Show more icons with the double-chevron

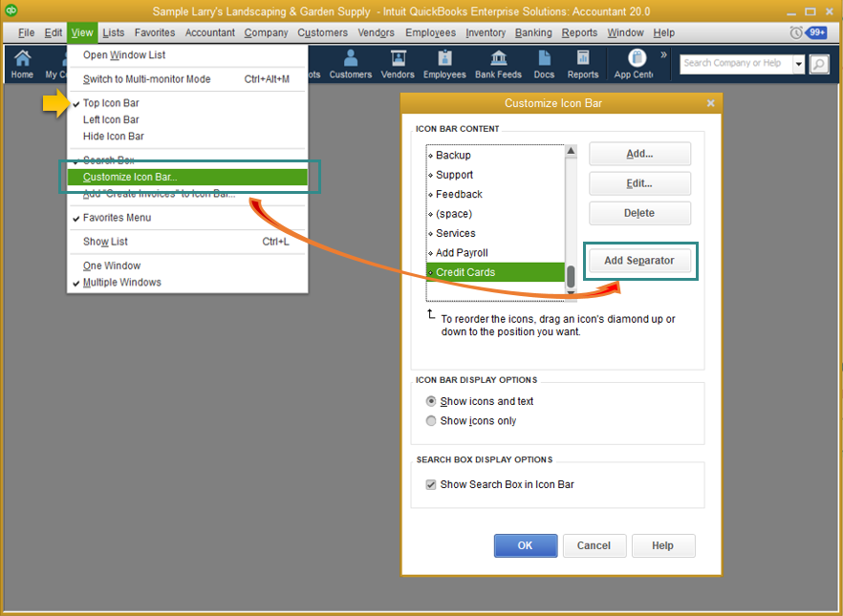(663, 54)
